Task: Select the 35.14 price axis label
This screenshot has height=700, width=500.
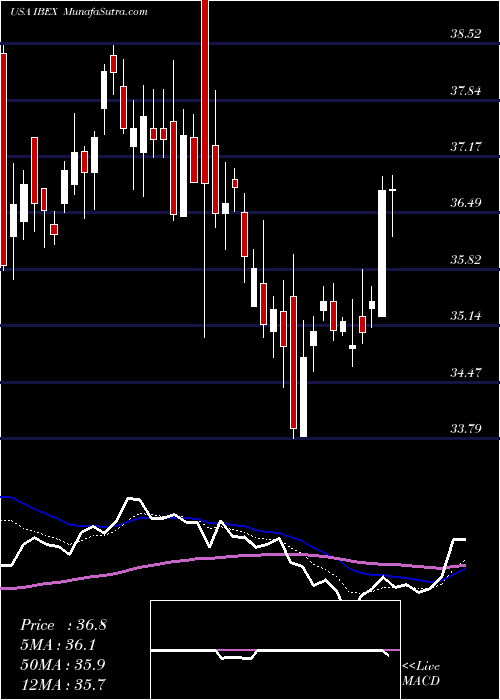Action: 466,317
